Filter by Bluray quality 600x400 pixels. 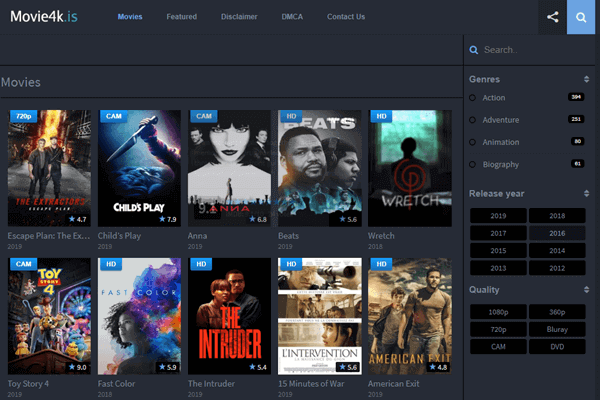pyautogui.click(x=557, y=329)
